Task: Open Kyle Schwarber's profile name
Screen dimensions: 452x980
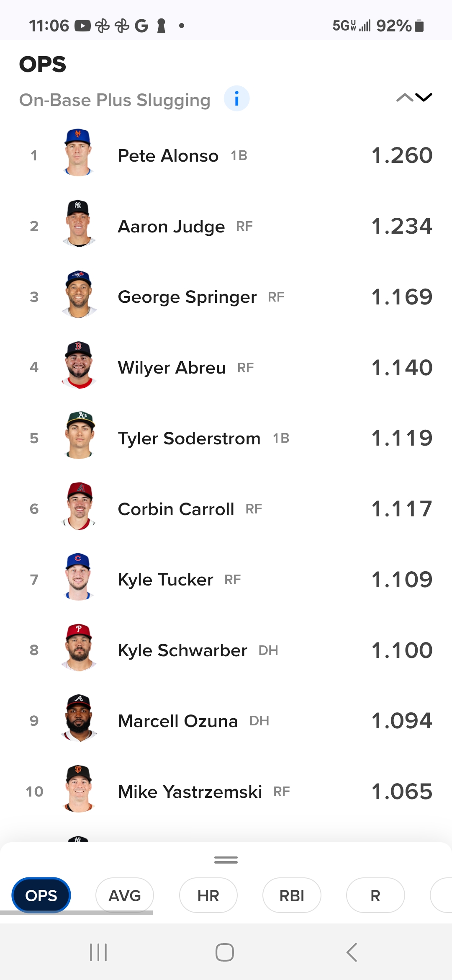Action: 182,650
